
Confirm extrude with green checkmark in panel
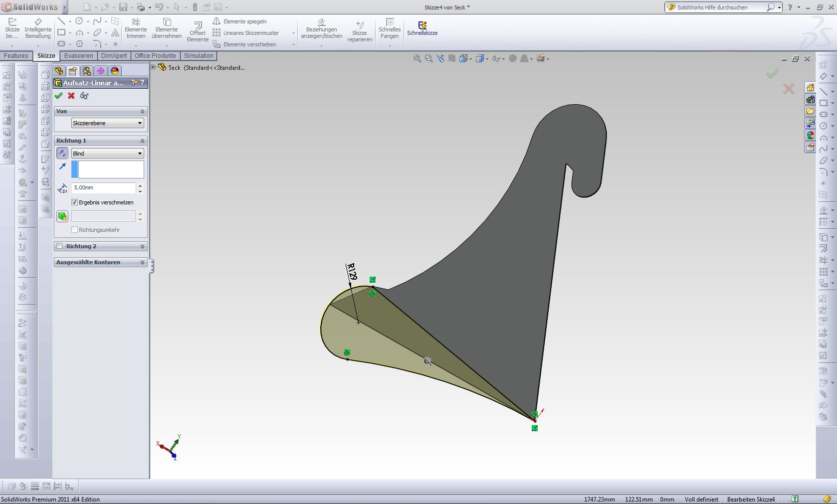(x=58, y=96)
